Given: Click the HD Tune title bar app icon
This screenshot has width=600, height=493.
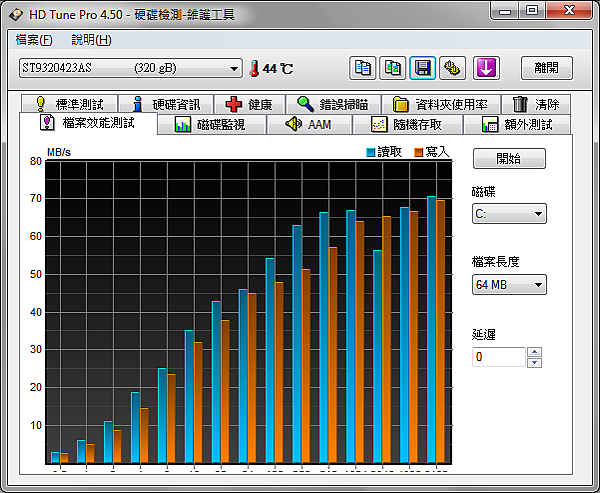Looking at the screenshot, I should [x=16, y=15].
